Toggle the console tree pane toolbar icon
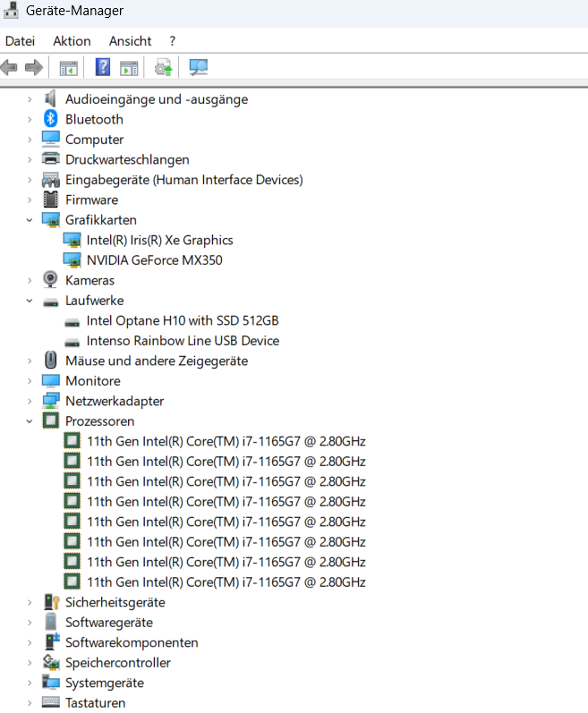 (69, 68)
